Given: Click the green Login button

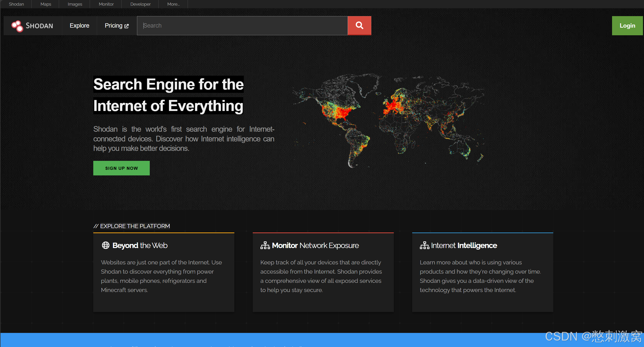Looking at the screenshot, I should (x=627, y=26).
